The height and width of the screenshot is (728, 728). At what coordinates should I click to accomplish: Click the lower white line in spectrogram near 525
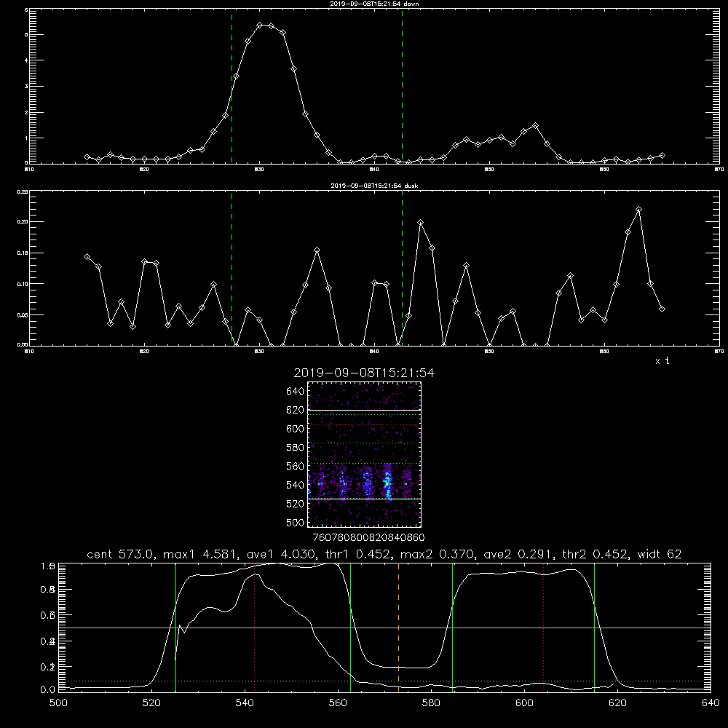tap(365, 499)
